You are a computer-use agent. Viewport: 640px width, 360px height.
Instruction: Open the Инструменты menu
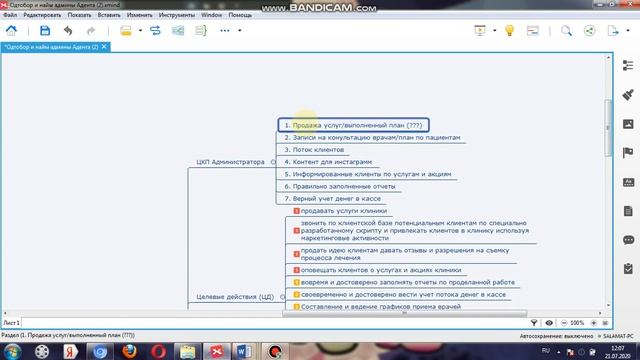pos(177,15)
